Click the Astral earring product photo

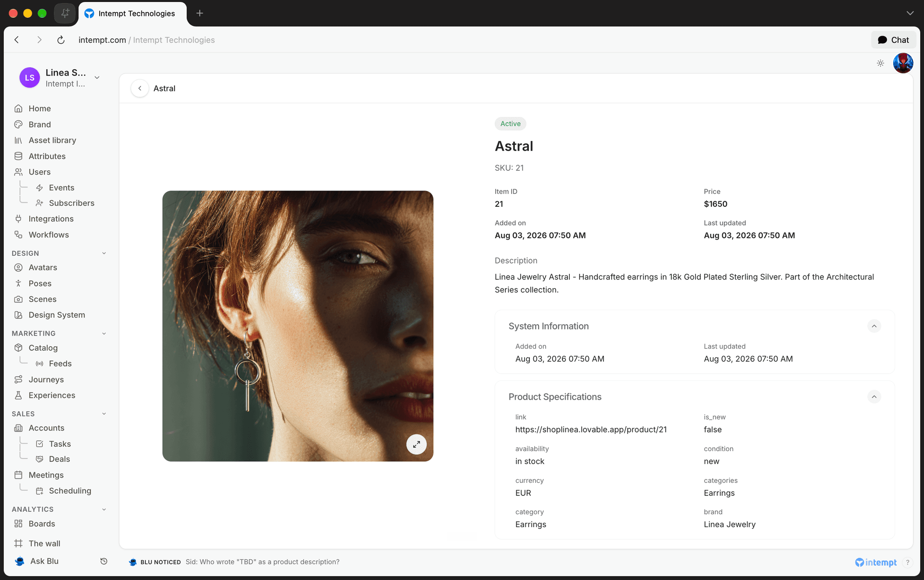click(x=297, y=326)
